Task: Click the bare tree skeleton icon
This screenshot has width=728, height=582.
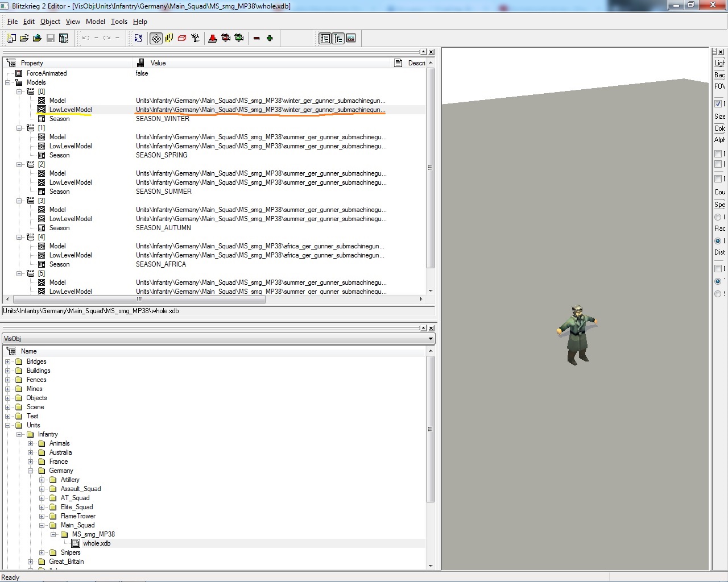Action: [x=196, y=38]
